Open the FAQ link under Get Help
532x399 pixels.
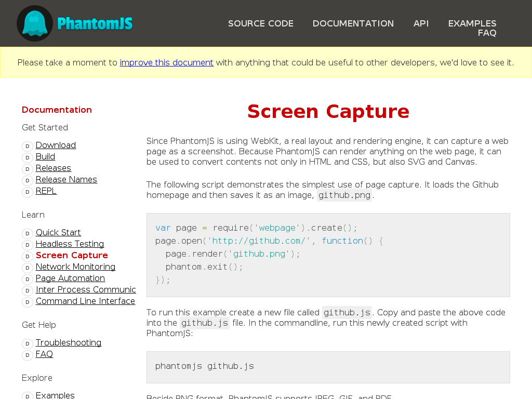coord(45,354)
